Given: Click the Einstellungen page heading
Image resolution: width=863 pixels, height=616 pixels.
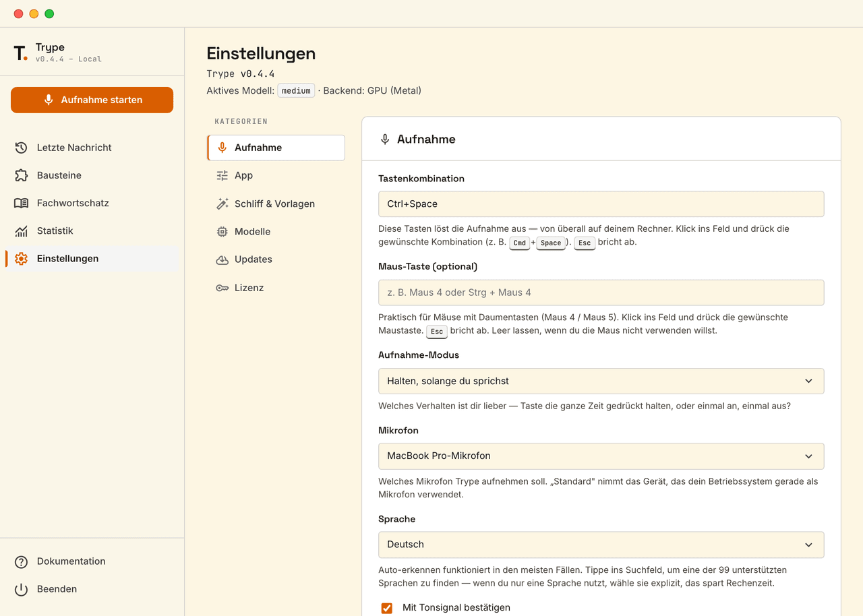Looking at the screenshot, I should 261,53.
